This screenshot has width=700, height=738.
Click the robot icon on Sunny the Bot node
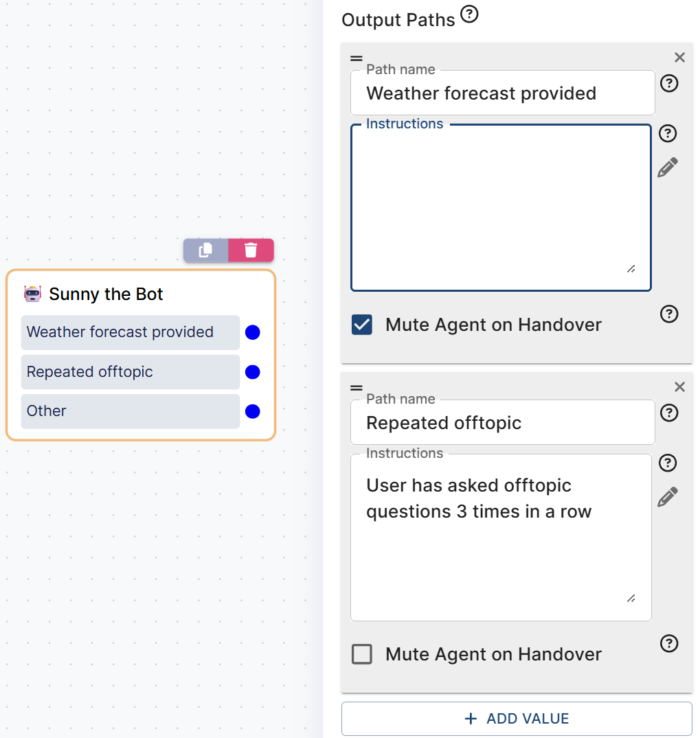click(x=32, y=295)
